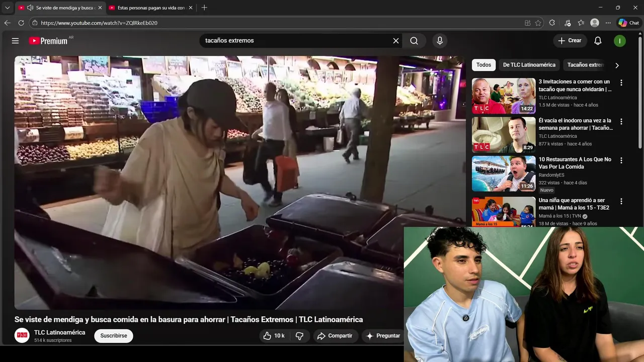Screen dimensions: 644x362
Task: Dislike the video with thumbs down
Action: point(299,336)
